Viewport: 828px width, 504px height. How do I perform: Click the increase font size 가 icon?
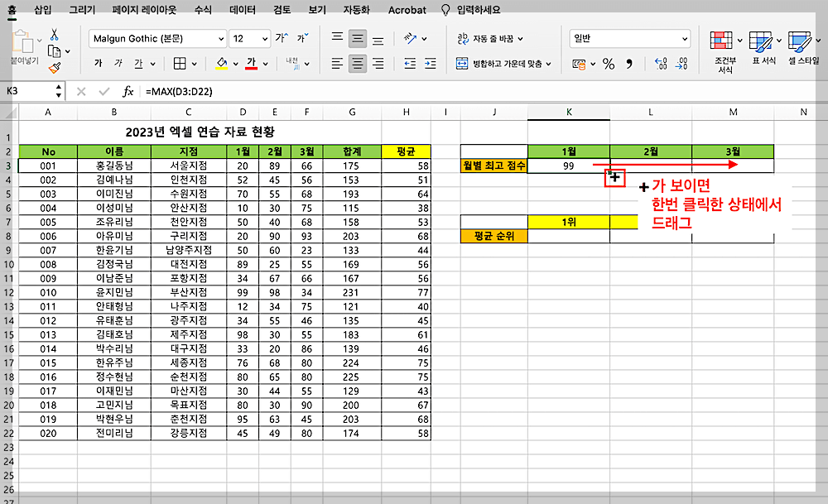pos(280,36)
